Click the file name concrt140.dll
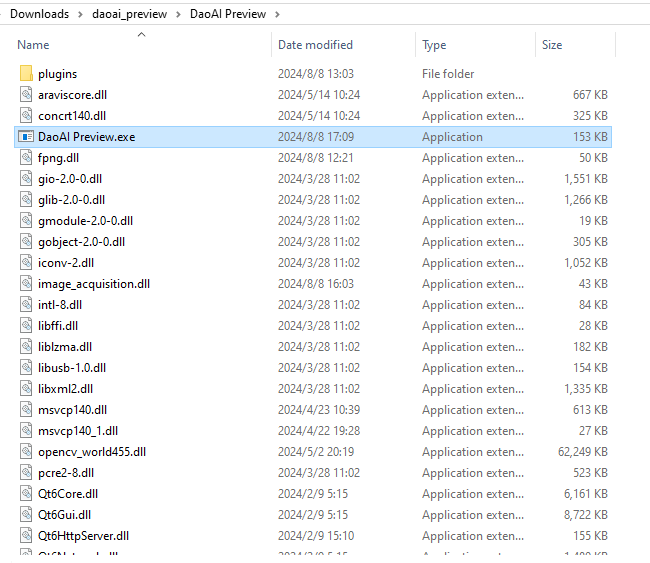The image size is (650, 563). [72, 116]
